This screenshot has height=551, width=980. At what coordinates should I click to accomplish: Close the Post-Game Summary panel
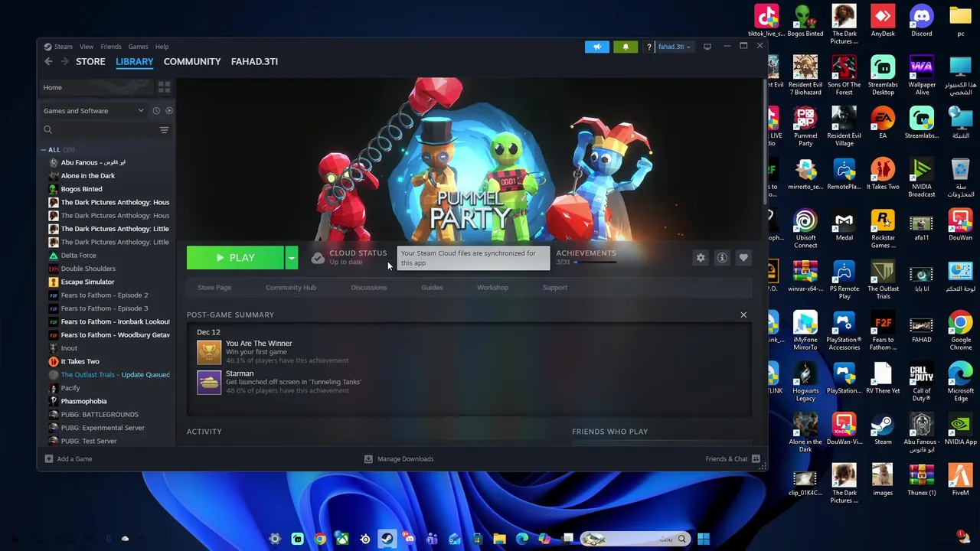[743, 315]
